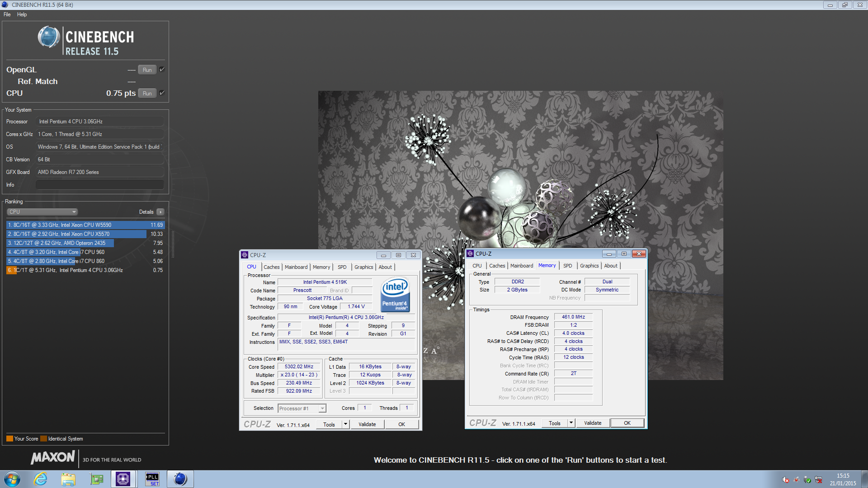Open Memory tab in left CPU-Z window
The height and width of the screenshot is (488, 868).
[321, 267]
